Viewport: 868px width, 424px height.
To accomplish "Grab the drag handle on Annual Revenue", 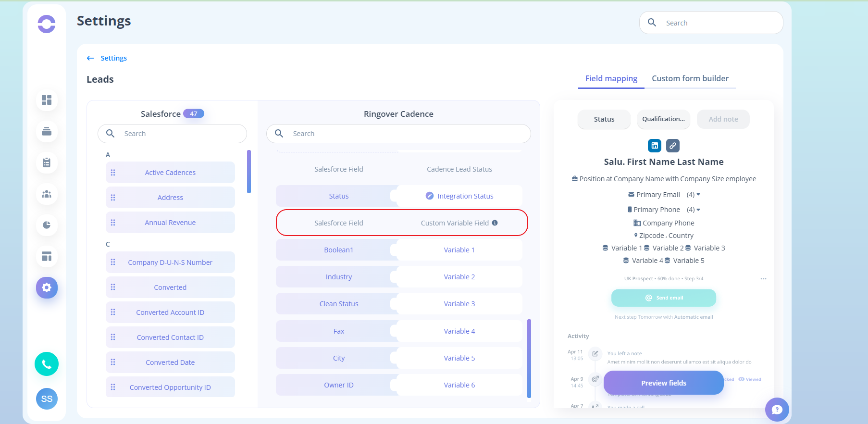I will 113,223.
